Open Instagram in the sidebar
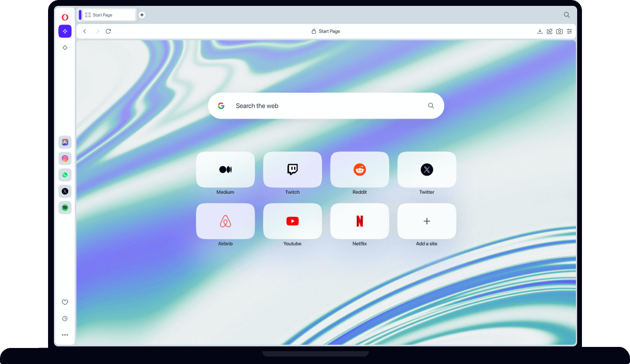Screen dimensions: 630x364 tap(65, 159)
